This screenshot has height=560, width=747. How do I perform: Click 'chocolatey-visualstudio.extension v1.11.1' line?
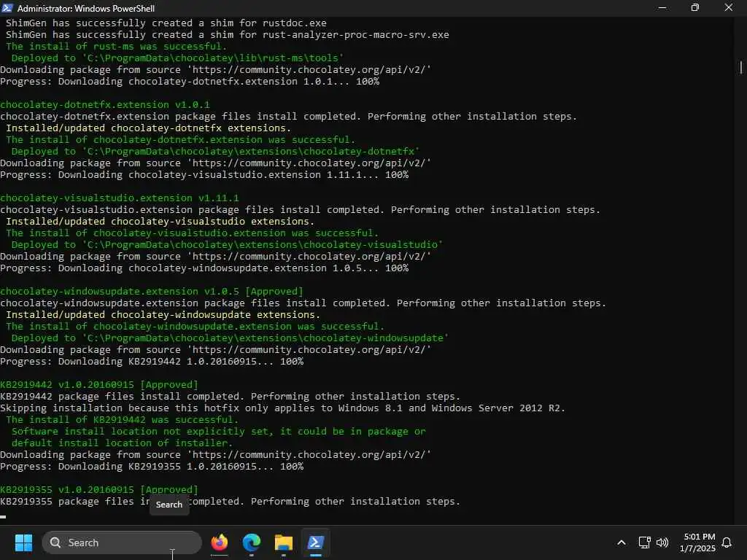pos(120,198)
